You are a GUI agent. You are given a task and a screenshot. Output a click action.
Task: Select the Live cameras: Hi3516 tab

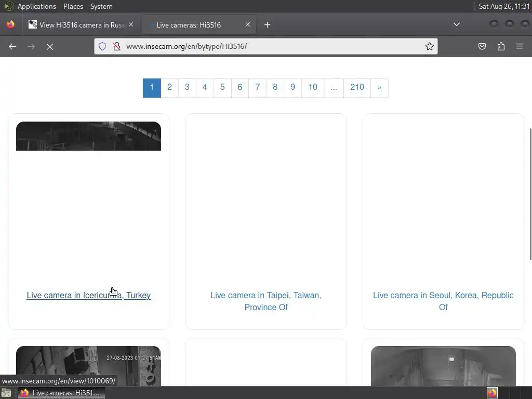[198, 25]
